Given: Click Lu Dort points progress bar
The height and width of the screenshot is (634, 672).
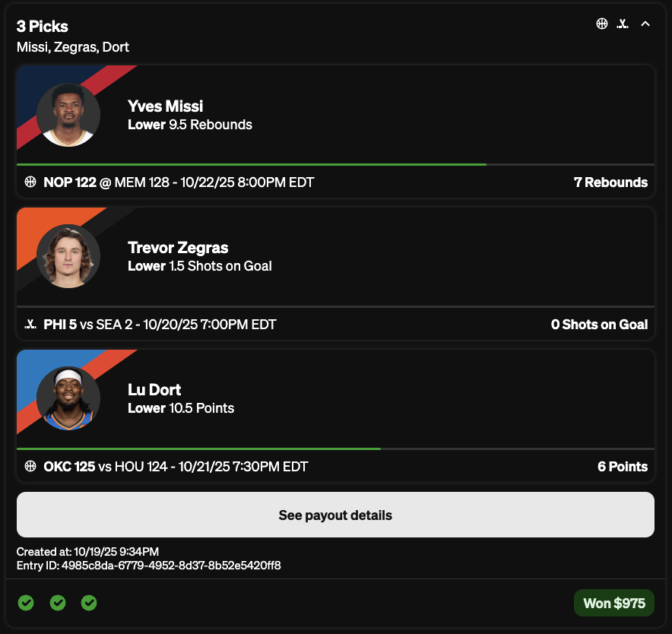Looking at the screenshot, I should click(198, 449).
